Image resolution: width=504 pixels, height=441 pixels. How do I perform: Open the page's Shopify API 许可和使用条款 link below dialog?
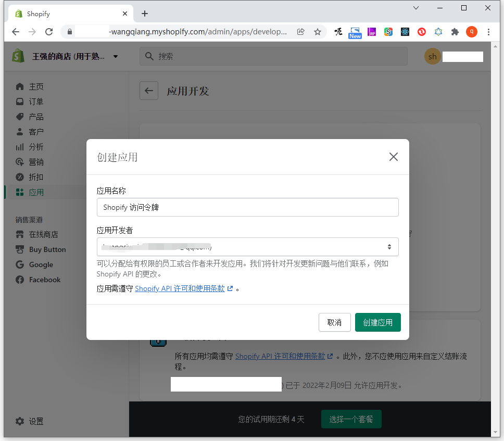(x=280, y=356)
